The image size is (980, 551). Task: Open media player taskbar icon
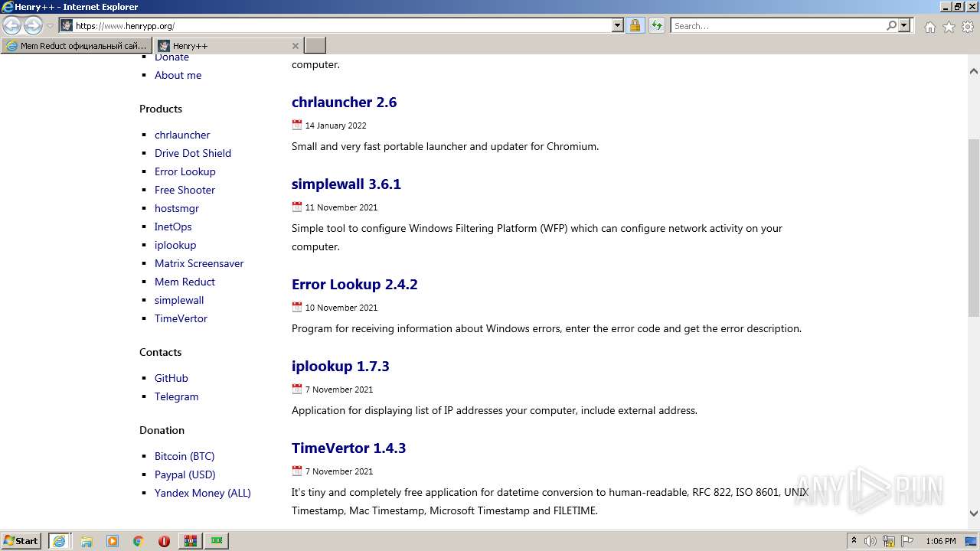113,541
